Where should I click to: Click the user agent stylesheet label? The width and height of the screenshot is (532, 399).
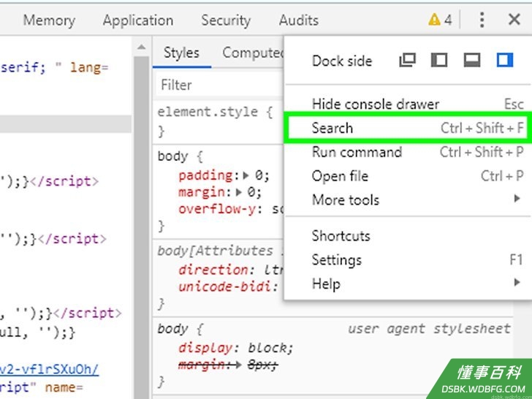click(429, 328)
